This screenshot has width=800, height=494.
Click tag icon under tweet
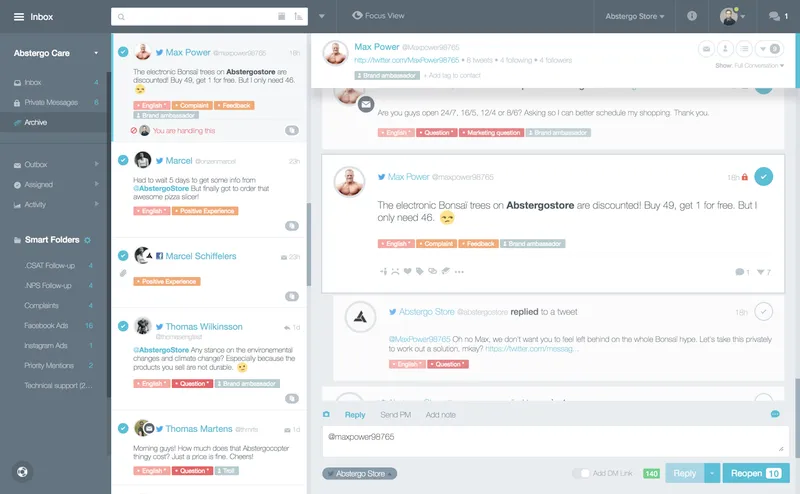[419, 271]
